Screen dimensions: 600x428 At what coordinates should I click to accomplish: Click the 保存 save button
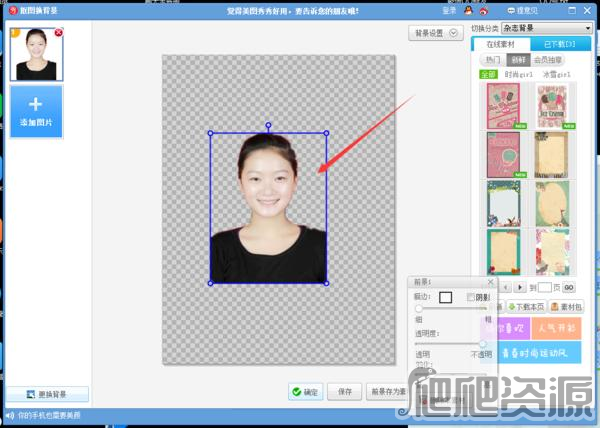coord(344,392)
